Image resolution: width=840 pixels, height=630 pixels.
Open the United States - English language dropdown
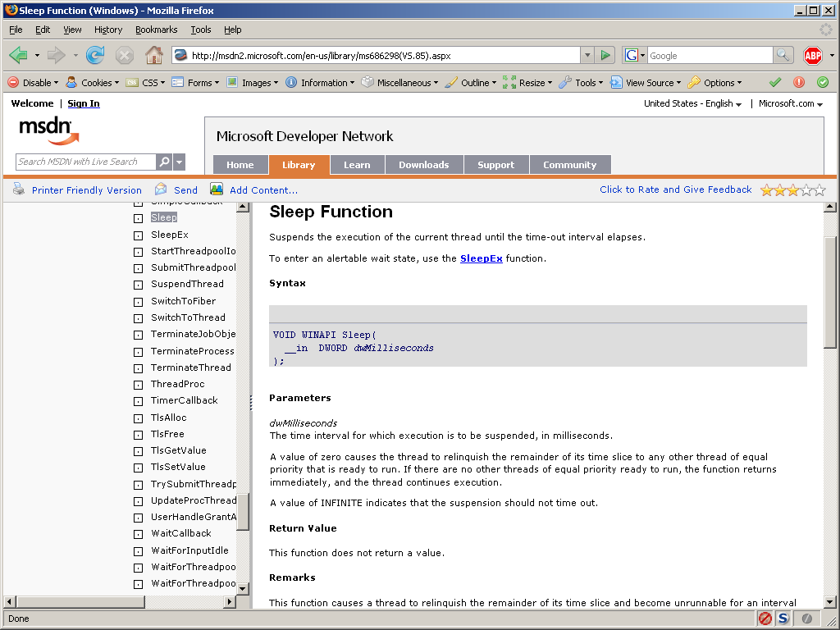(692, 103)
